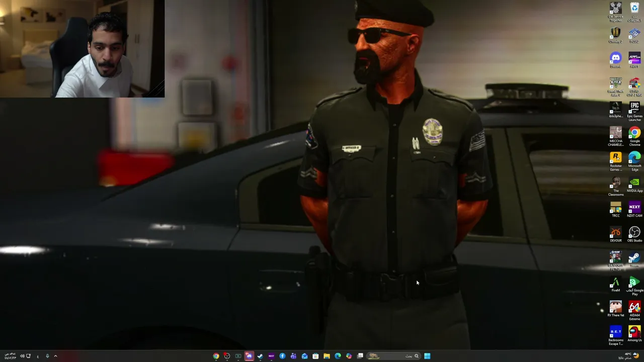Image resolution: width=644 pixels, height=362 pixels.
Task: Launch the Backrooms Escape Together shortcut
Action: coord(615,336)
